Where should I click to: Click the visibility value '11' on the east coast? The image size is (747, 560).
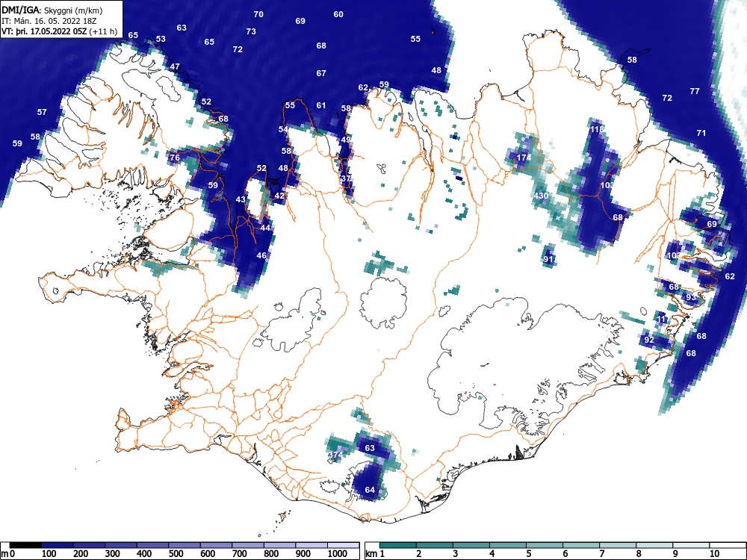pos(661,319)
